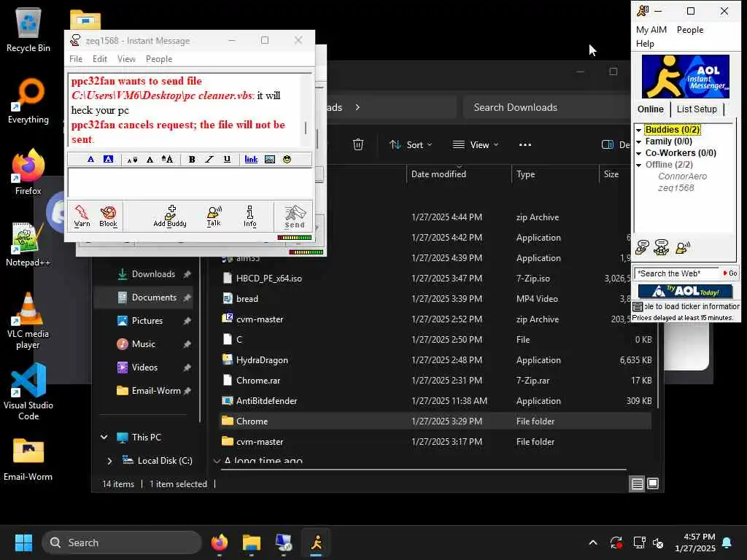The width and height of the screenshot is (747, 560).
Task: Collapse the Offline (2/2) group
Action: pyautogui.click(x=638, y=165)
